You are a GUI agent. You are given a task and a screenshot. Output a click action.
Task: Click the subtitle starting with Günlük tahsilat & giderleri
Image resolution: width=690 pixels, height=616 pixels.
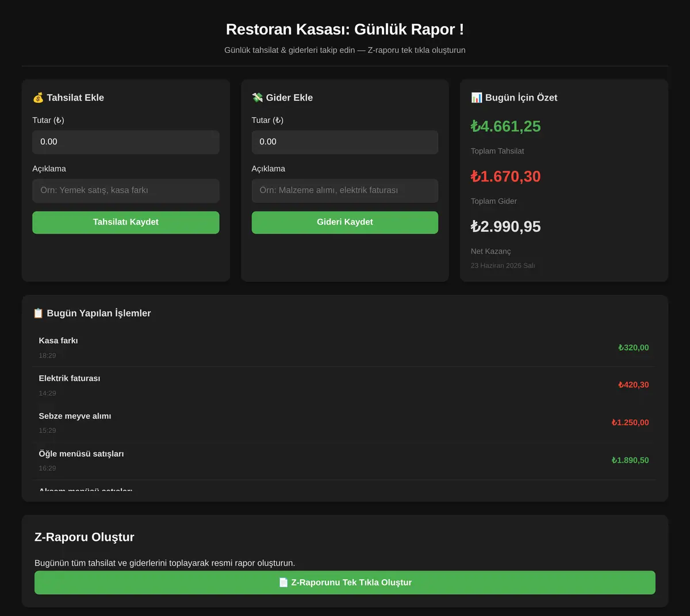(x=345, y=50)
